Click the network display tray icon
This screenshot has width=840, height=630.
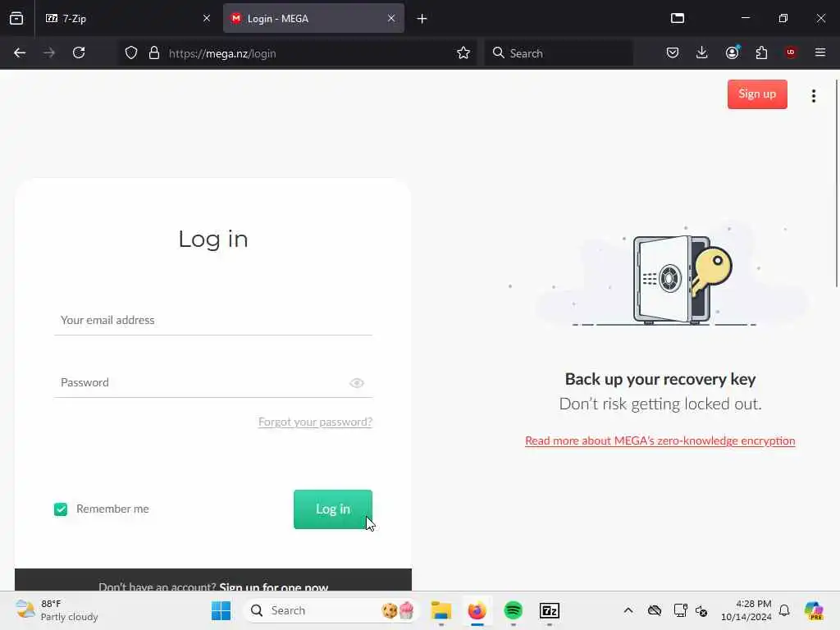680,610
